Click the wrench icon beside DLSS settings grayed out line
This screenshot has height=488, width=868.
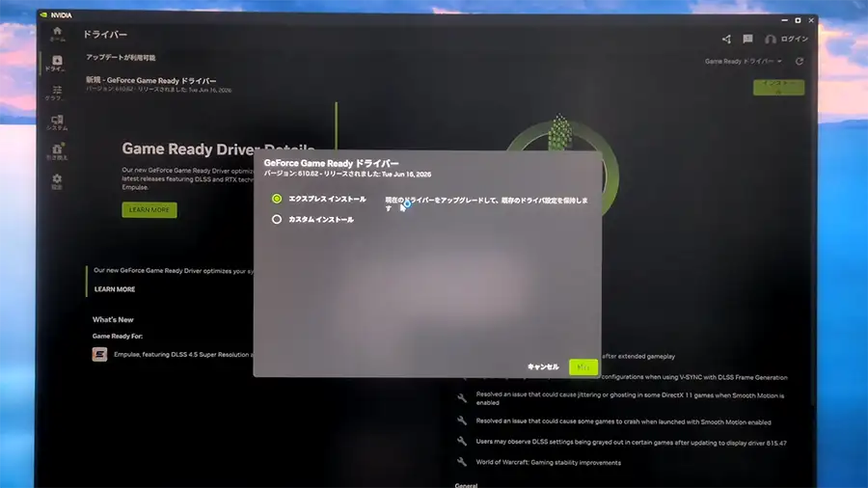[x=462, y=441]
